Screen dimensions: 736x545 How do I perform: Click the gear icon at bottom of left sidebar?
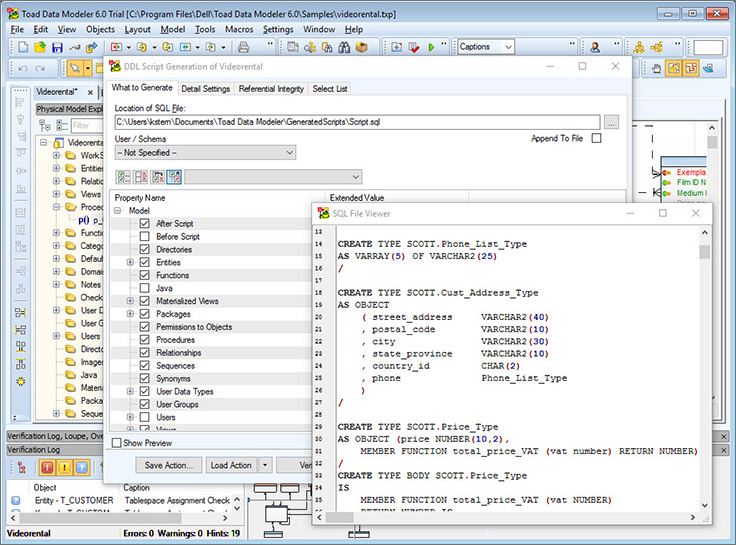(21, 382)
